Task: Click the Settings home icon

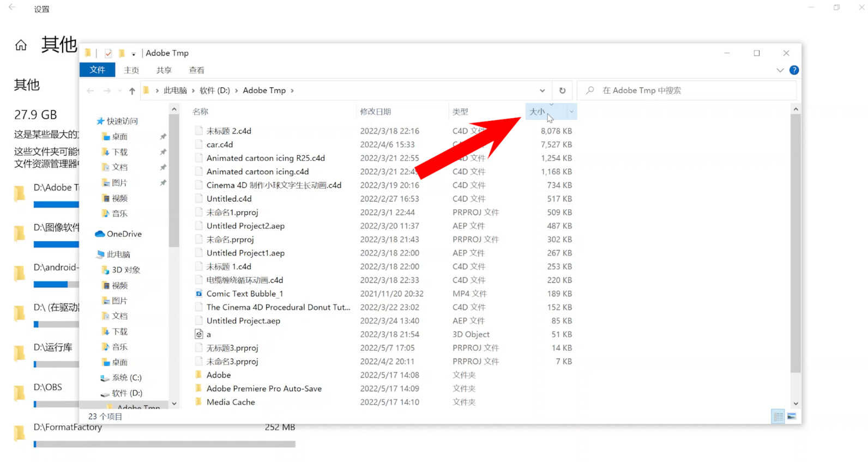Action: [x=21, y=45]
